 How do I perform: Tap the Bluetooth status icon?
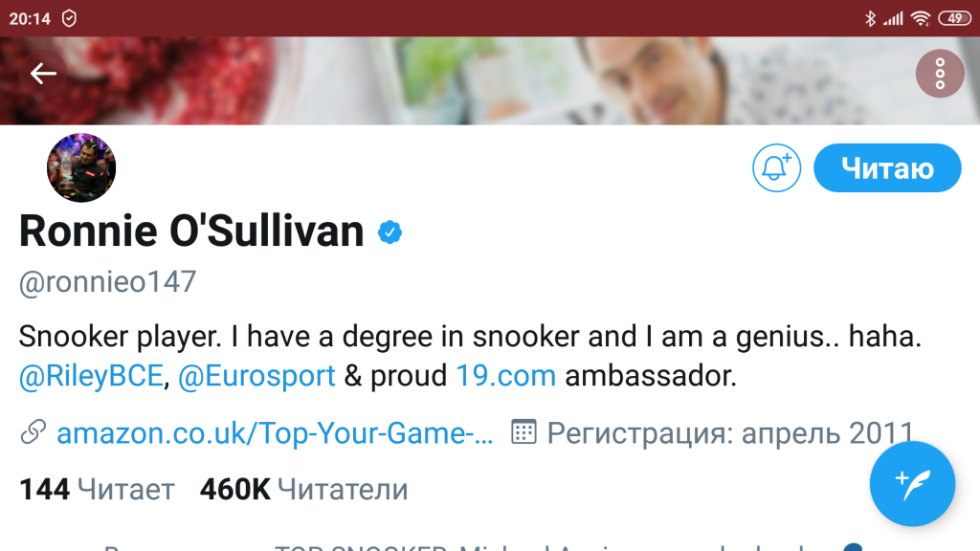coord(870,18)
